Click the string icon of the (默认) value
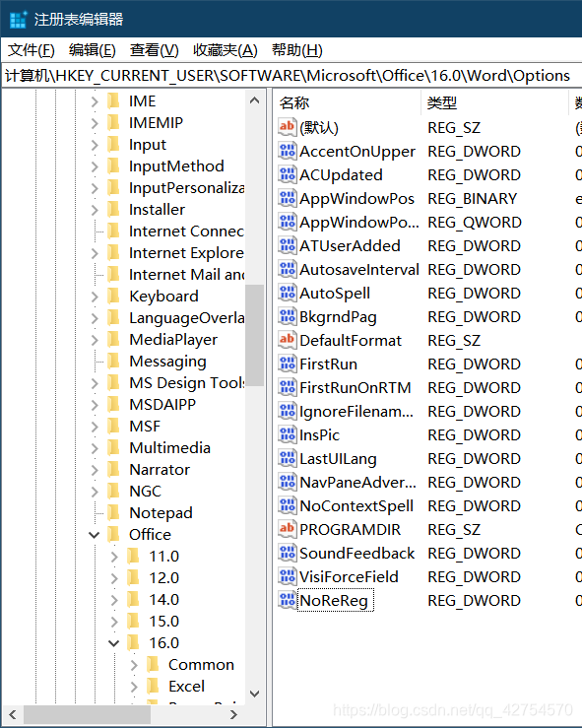Screen dimensions: 582x728 (288, 127)
